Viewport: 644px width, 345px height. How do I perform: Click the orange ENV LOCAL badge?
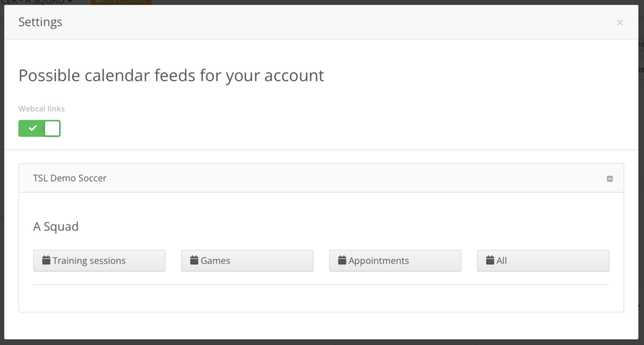121,2
